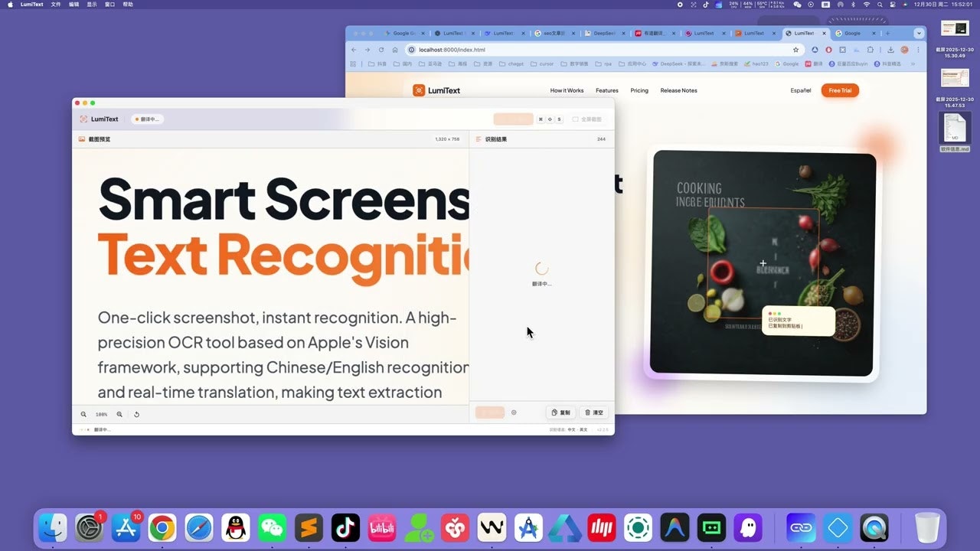Open Chrome's downloads icon
Screen dimensions: 980x551
891,50
